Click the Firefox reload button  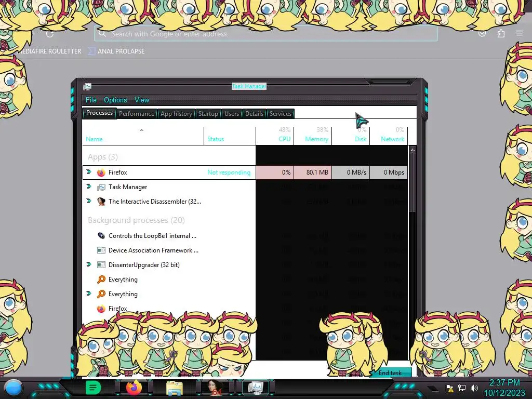(49, 34)
